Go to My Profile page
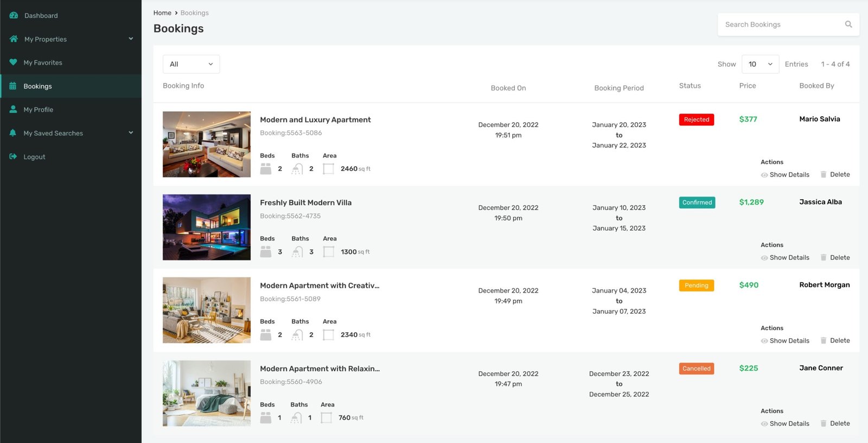 click(39, 110)
